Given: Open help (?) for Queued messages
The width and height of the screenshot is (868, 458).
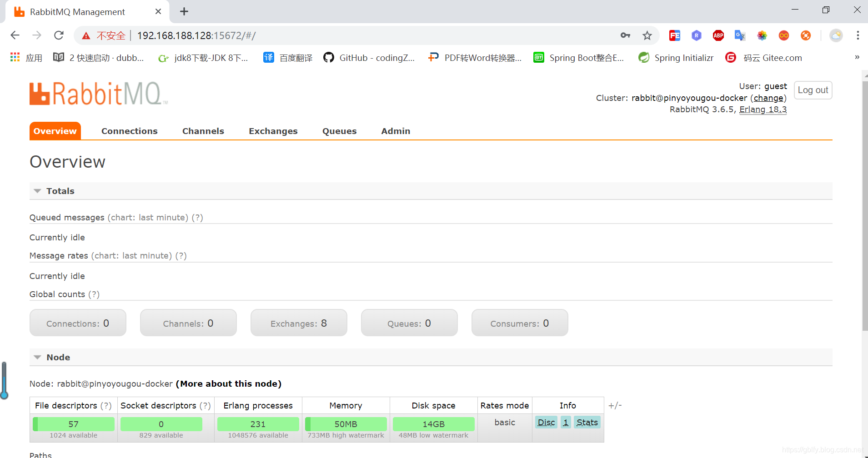Looking at the screenshot, I should pyautogui.click(x=197, y=218).
